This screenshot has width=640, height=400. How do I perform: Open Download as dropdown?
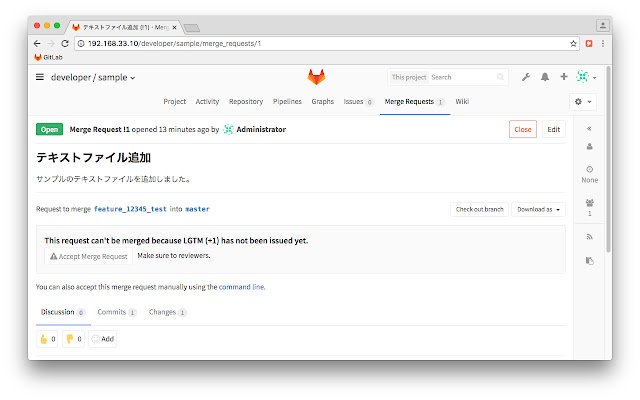[x=538, y=209]
